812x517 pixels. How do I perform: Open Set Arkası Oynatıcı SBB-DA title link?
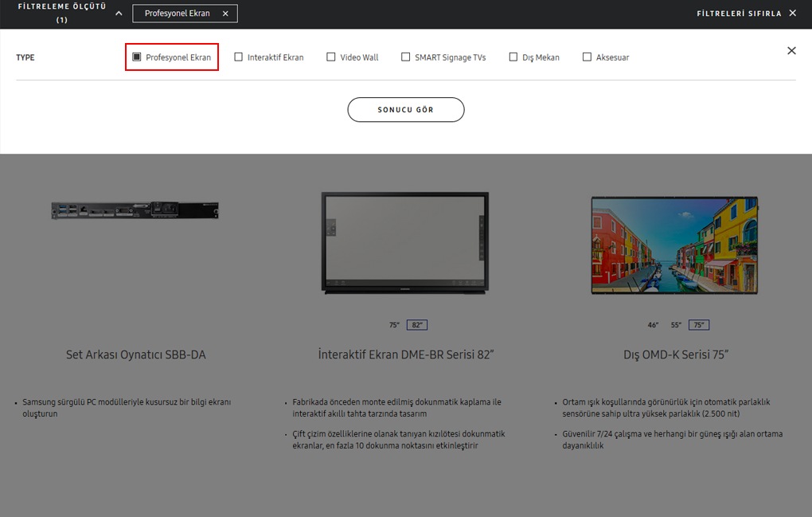click(135, 354)
